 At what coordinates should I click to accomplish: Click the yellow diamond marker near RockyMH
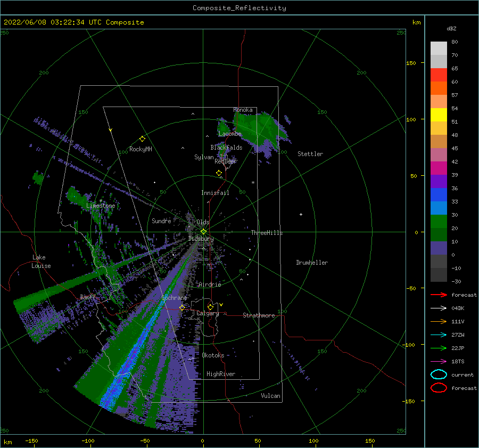click(142, 139)
